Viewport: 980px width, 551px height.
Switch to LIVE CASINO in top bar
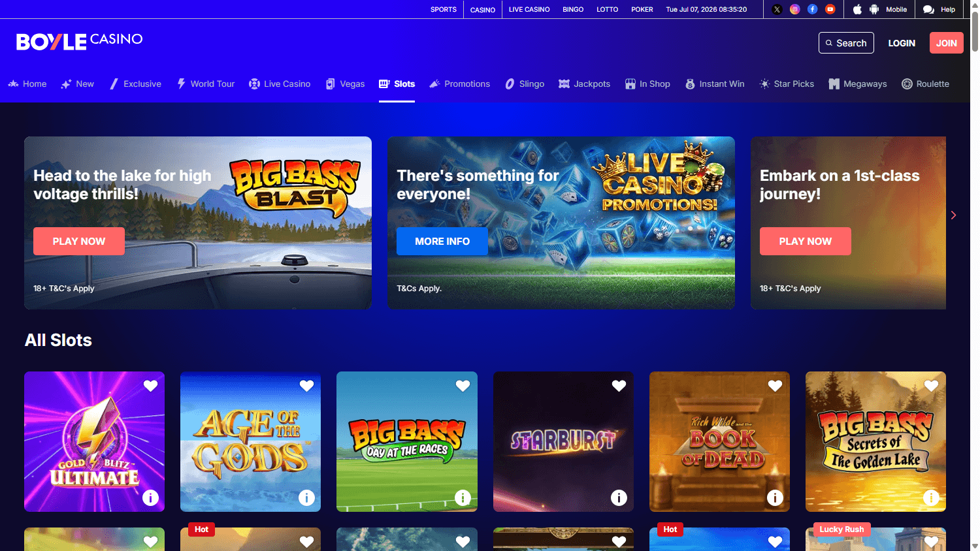529,9
